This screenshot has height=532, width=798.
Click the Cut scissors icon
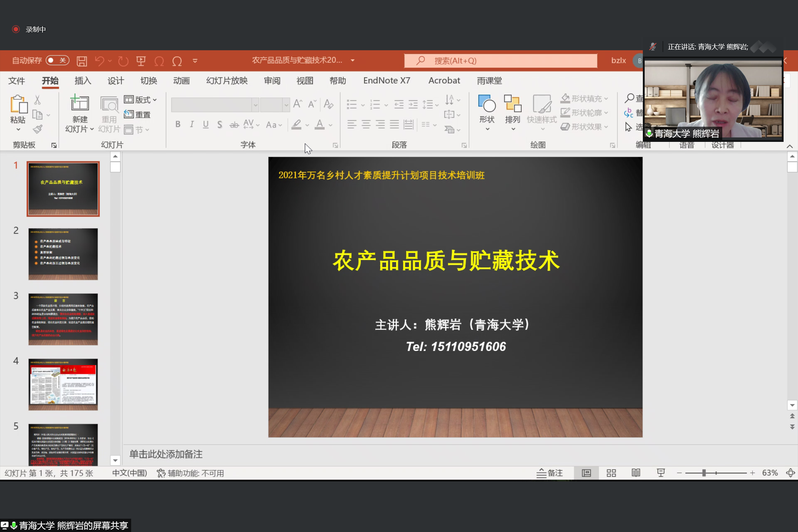(x=37, y=100)
